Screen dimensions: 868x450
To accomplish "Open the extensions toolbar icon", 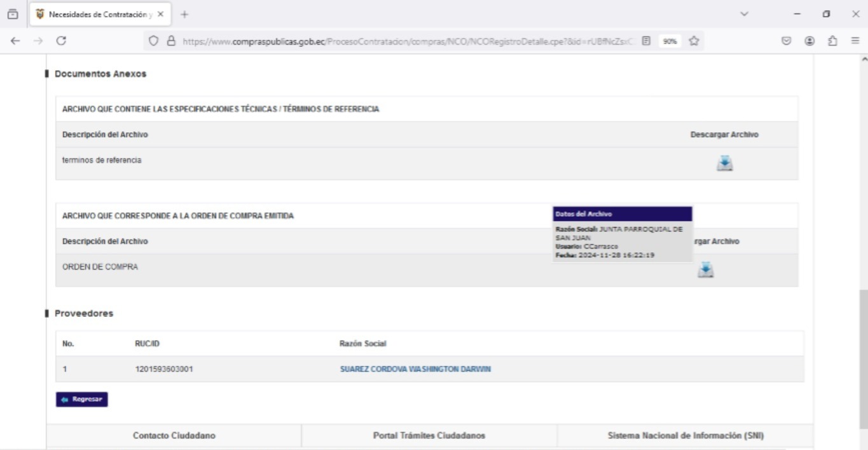I will (x=832, y=41).
